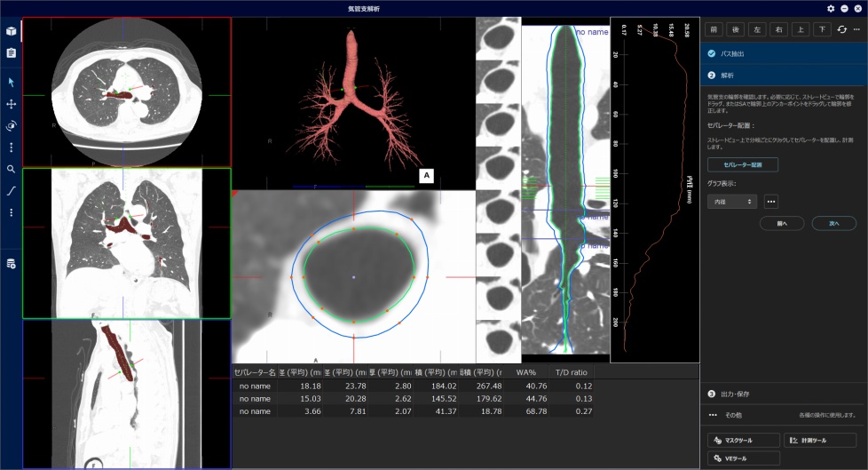868x470 pixels.
Task: Set view orientation to 前 (front)
Action: click(714, 29)
